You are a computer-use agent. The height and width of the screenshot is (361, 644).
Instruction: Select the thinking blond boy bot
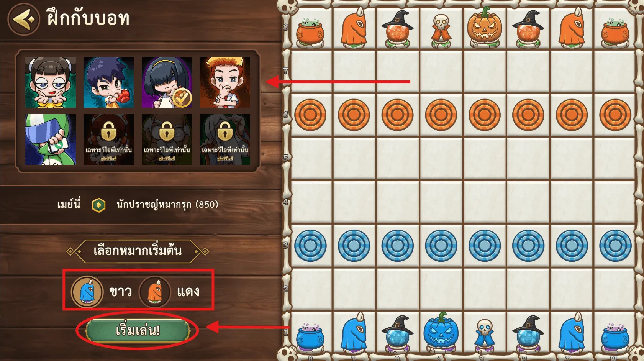225,82
